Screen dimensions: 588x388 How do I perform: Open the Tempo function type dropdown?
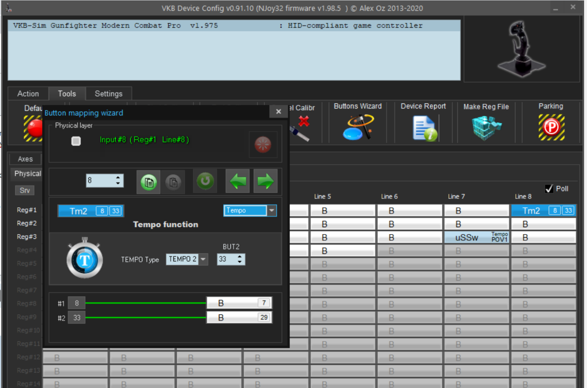[x=271, y=210]
